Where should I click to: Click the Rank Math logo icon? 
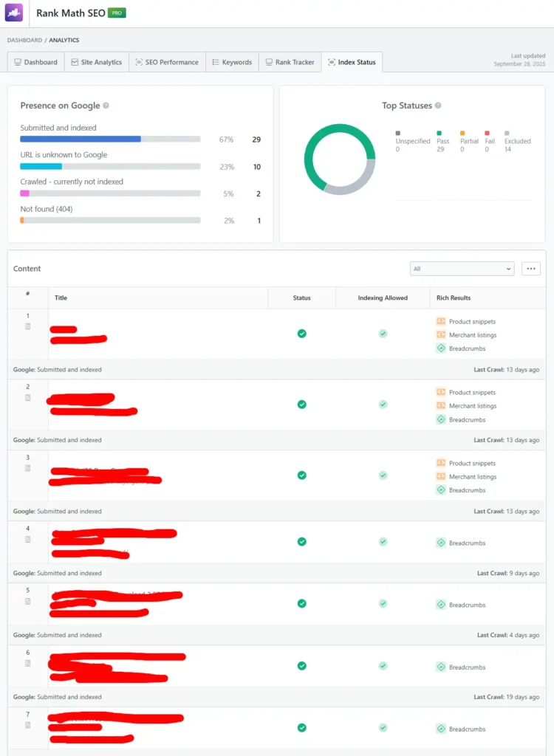[x=15, y=13]
